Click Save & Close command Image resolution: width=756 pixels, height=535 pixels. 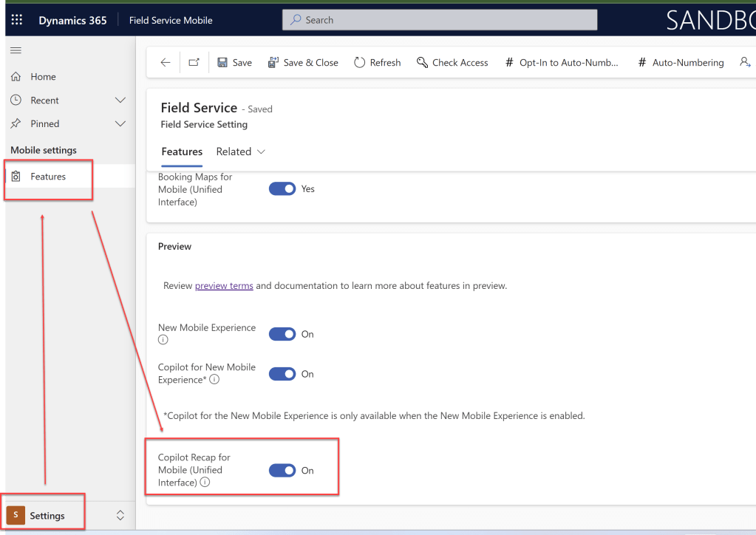(303, 63)
